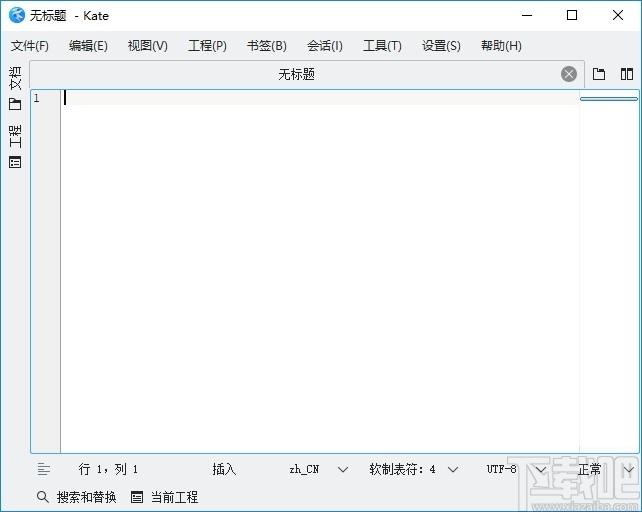Image resolution: width=642 pixels, height=512 pixels.
Task: Click inside the text editing area
Action: [x=319, y=270]
